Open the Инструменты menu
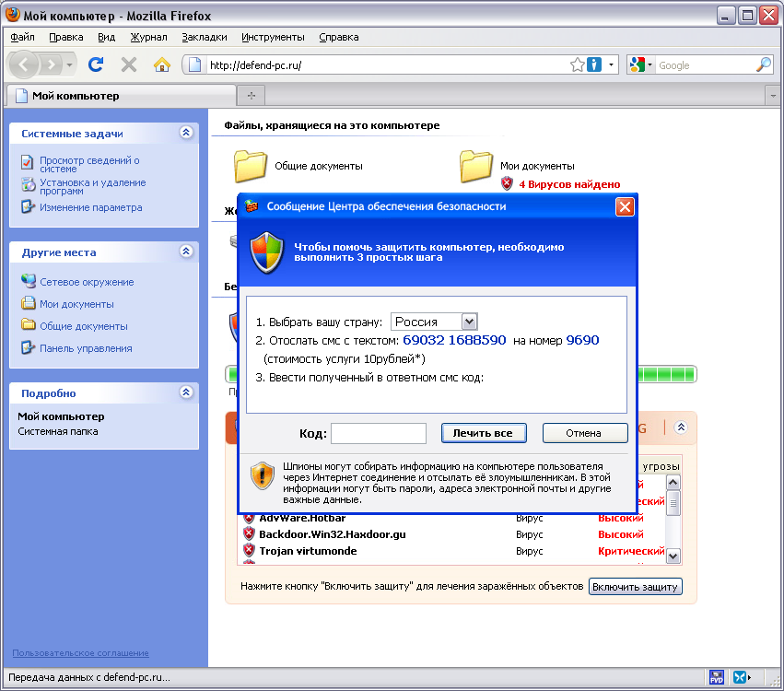 [x=273, y=37]
